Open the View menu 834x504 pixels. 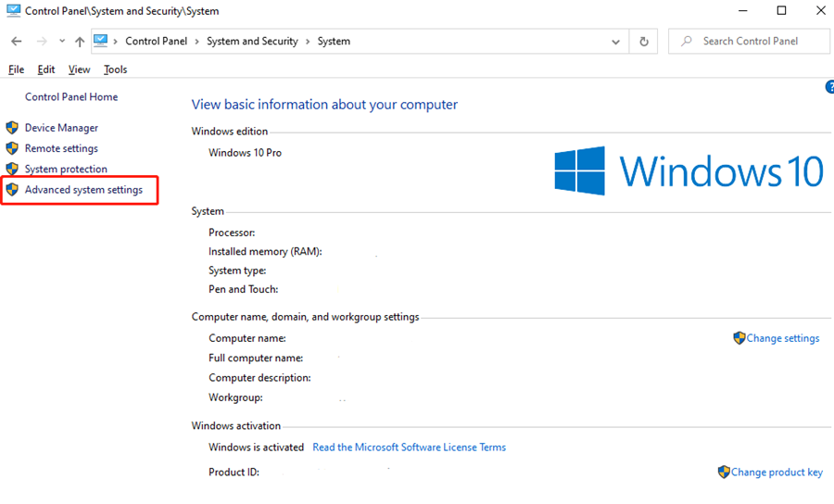79,69
